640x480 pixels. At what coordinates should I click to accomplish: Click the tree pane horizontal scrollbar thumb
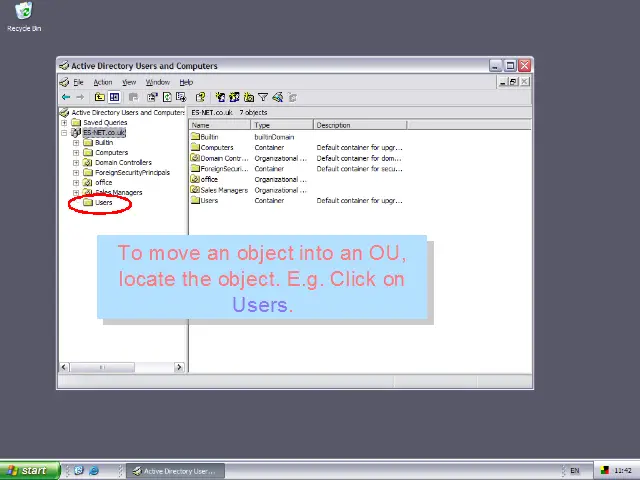(102, 367)
